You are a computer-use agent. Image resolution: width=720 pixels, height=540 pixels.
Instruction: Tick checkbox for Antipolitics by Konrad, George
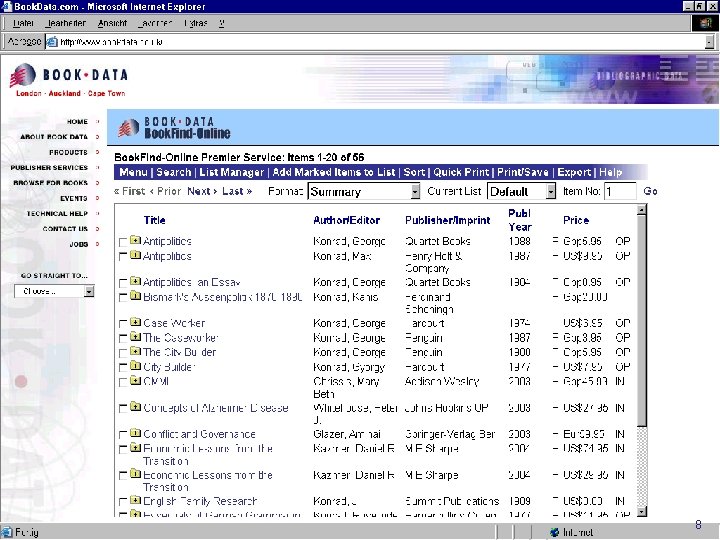tap(123, 242)
